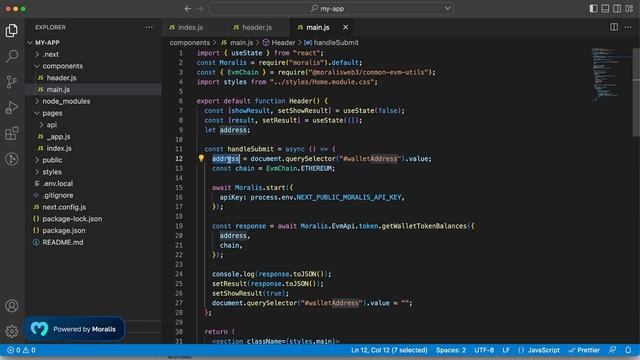Image resolution: width=640 pixels, height=360 pixels.
Task: Expand the .next folder
Action: point(51,54)
